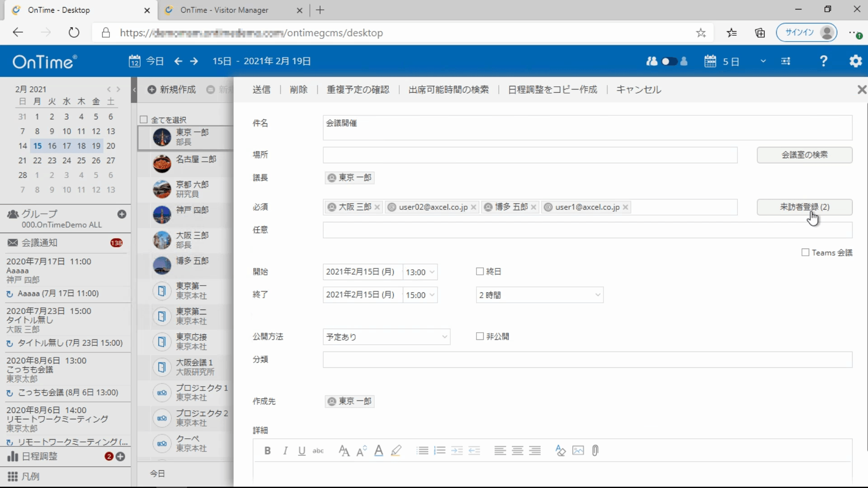Click the attach file paperclip icon

pos(595,450)
